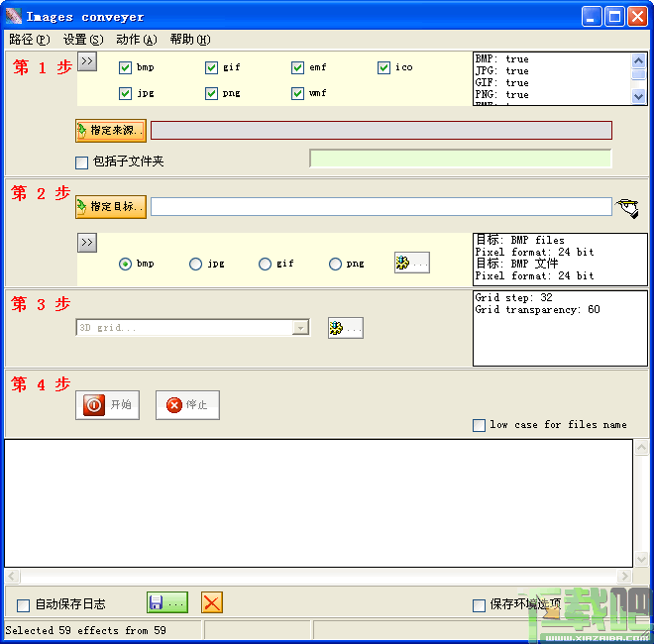Click the 停止 stop button
Viewport: 654px width, 644px height.
click(187, 405)
